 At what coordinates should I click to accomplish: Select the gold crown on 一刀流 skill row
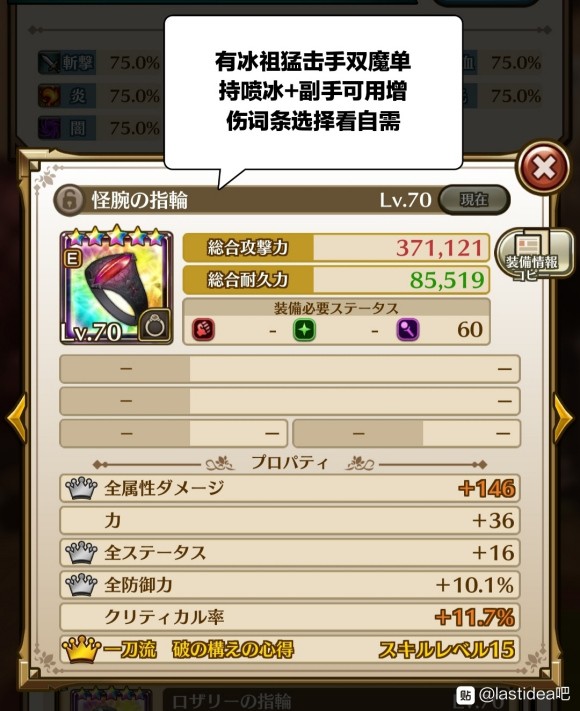point(81,649)
